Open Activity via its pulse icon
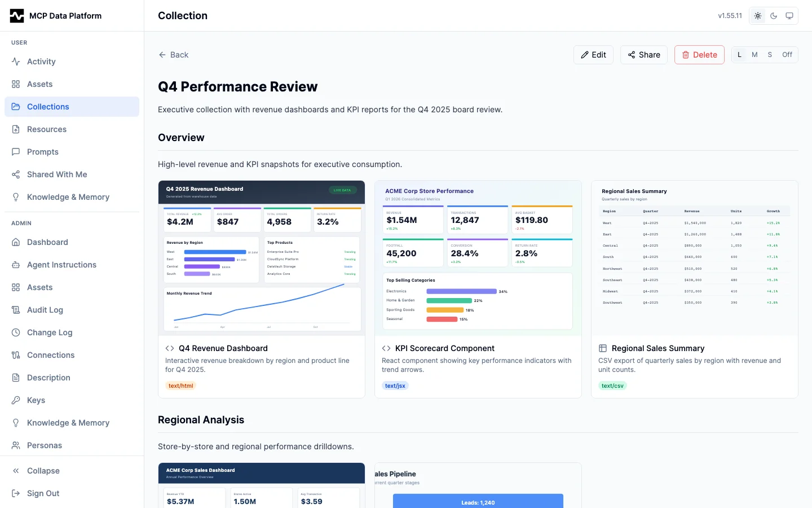Viewport: 812px width, 508px height. coord(16,62)
